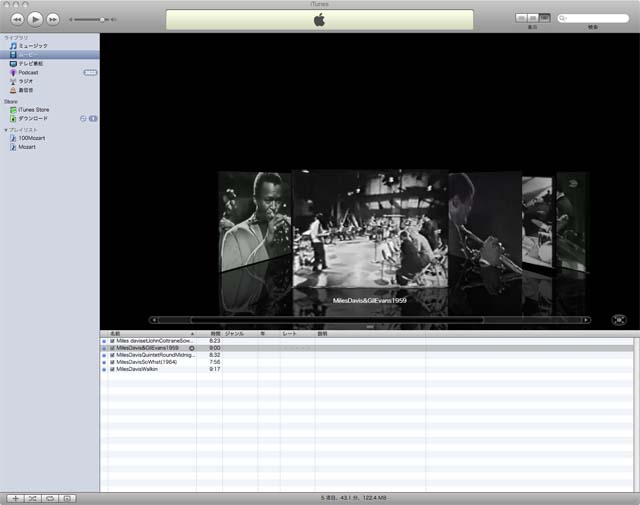The image size is (640, 505).
Task: Select the Cover Flow view button
Action: (x=544, y=18)
